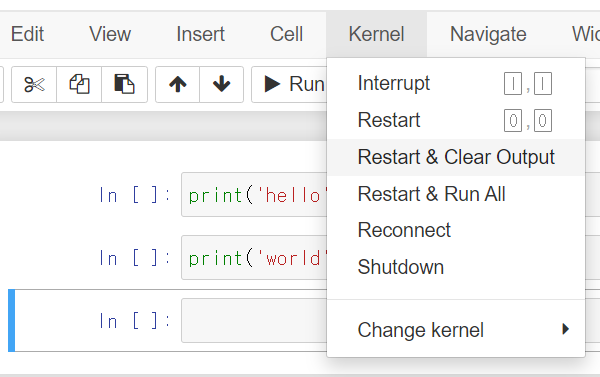
Task: Focus the empty third code cell
Action: (x=254, y=320)
